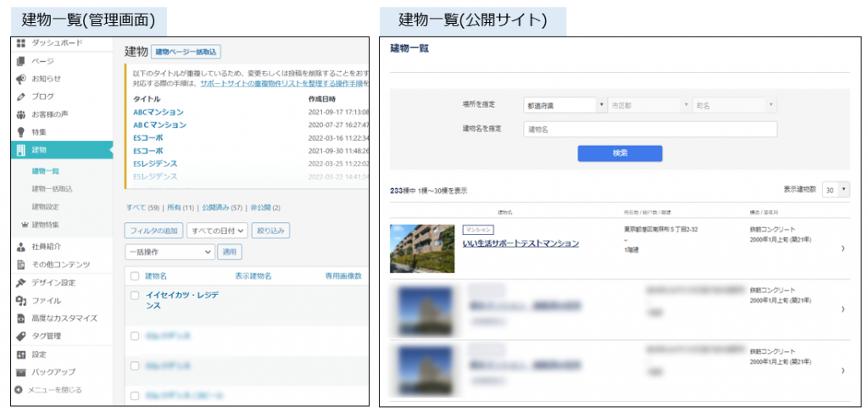Open お知らせ via its megaphone icon
Screen dimensions: 868x412
[x=21, y=79]
